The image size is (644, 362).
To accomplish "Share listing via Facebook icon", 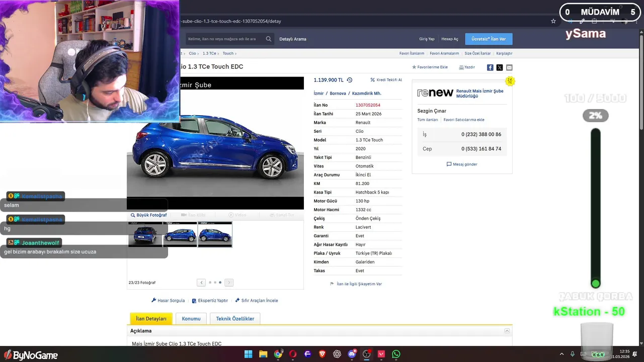I will [x=490, y=67].
